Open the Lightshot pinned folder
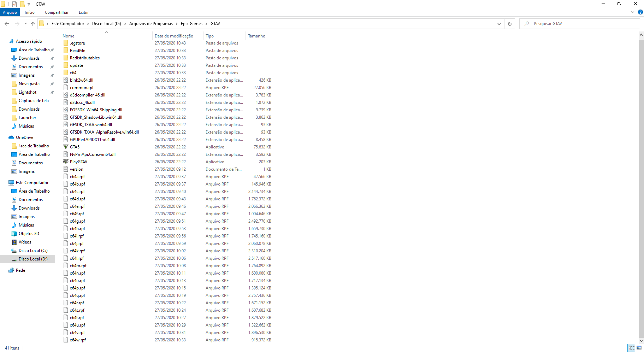 (x=27, y=92)
